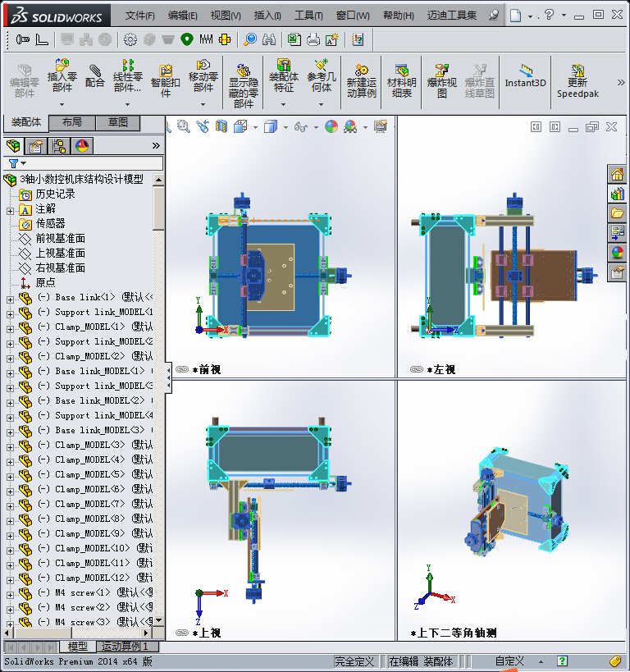This screenshot has width=630, height=672.
Task: Click Update Speedpak button
Action: tap(577, 81)
